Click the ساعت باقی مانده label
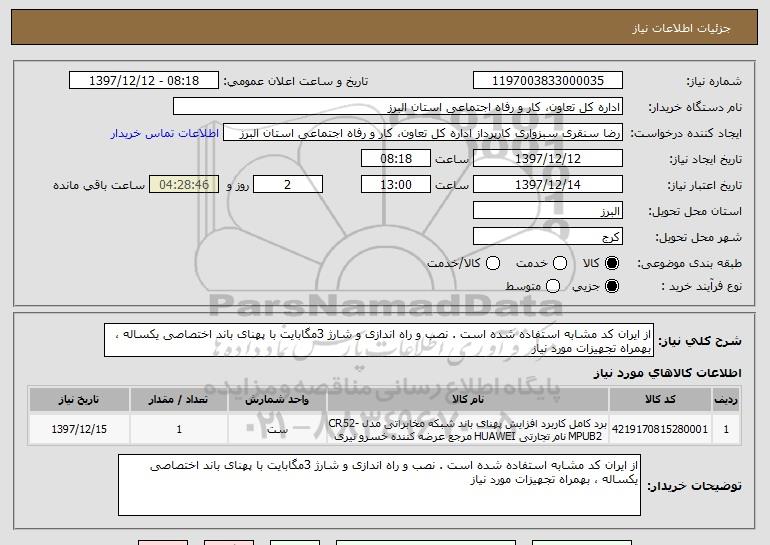Image resolution: width=770 pixels, height=545 pixels. (99, 185)
